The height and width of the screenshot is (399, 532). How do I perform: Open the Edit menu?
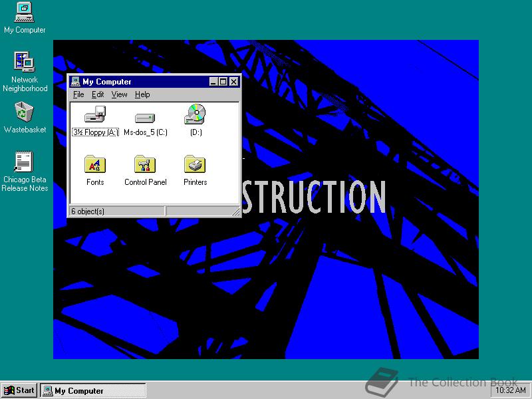(x=98, y=94)
